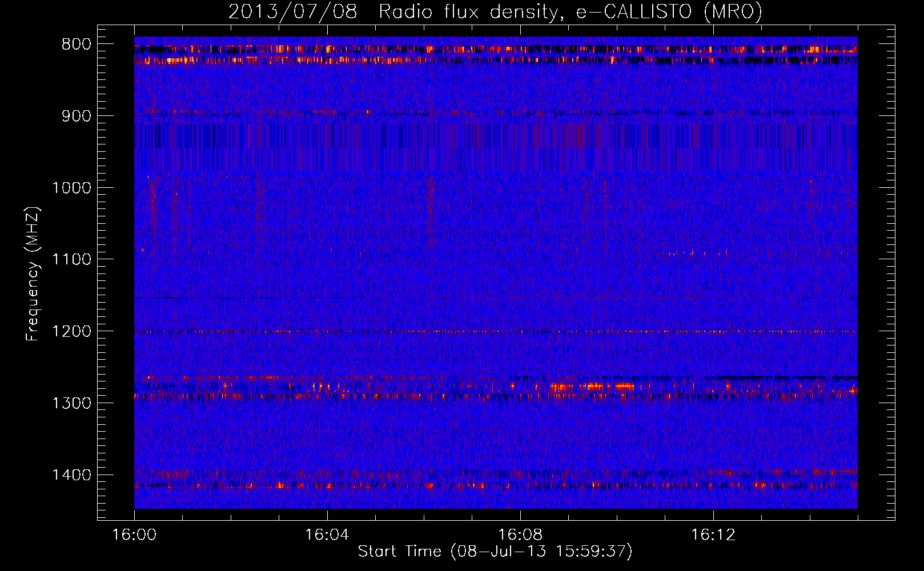Select the 1000 frequency axis label

[71, 188]
